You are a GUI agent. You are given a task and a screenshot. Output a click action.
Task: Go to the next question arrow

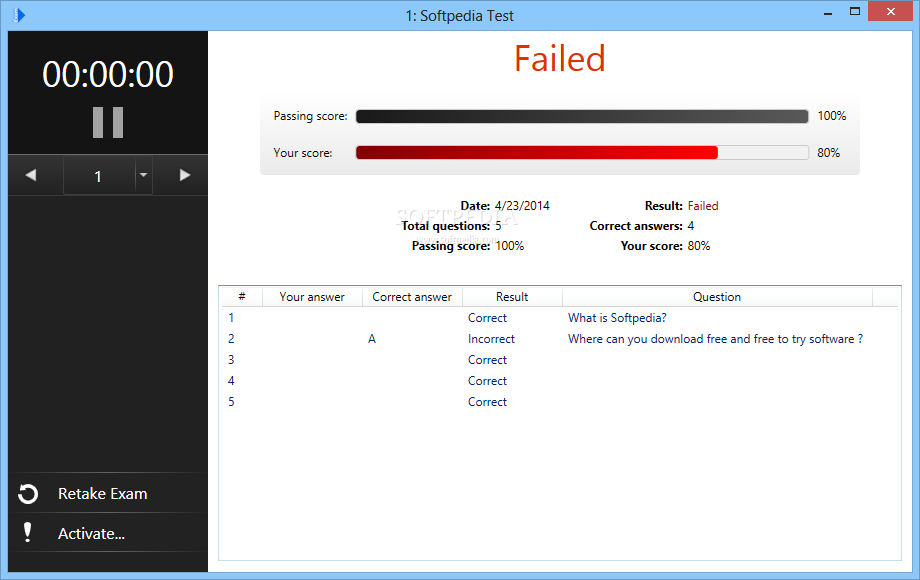point(185,175)
